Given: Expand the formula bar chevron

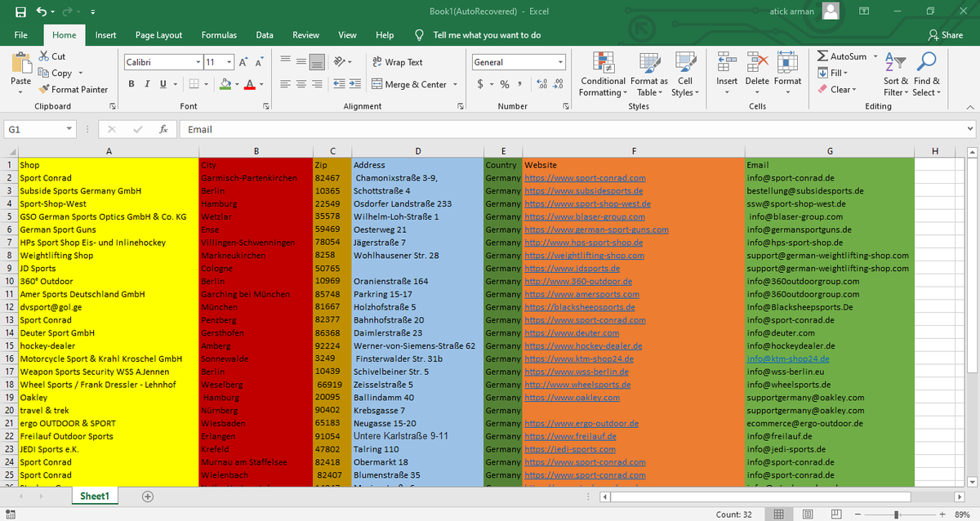Looking at the screenshot, I should pyautogui.click(x=970, y=129).
